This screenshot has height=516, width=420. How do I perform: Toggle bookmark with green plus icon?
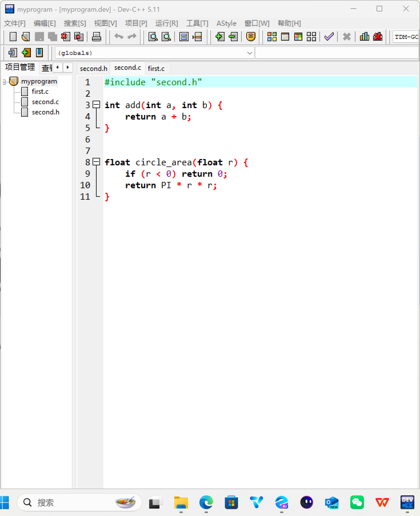pyautogui.click(x=26, y=53)
